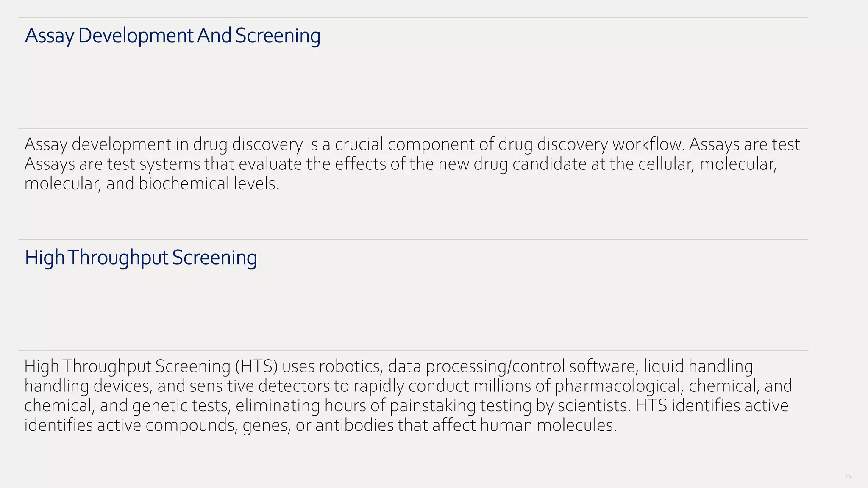Click the word "eliminating" in HTS paragraph
The width and height of the screenshot is (868, 488).
pos(278,406)
